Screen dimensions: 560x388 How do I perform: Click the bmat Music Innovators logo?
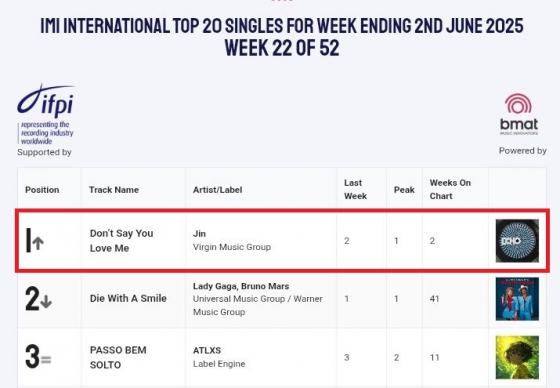tap(519, 114)
